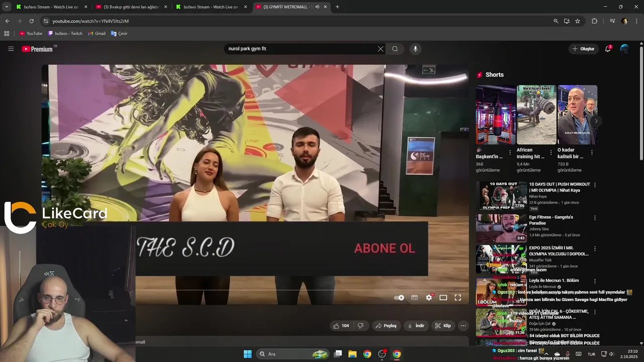Bookmark this page with star
Screen dimensions: 644x362
click(578, 21)
